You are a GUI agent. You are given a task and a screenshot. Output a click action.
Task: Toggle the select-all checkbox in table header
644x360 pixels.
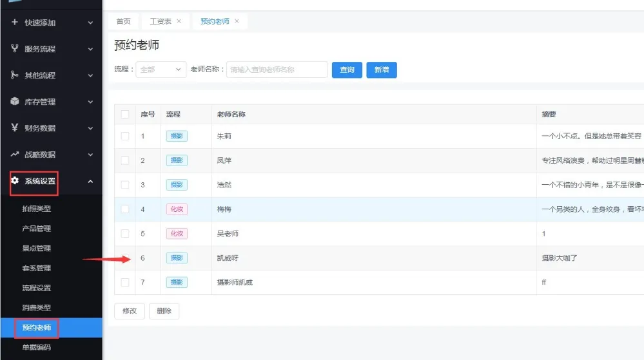point(125,115)
